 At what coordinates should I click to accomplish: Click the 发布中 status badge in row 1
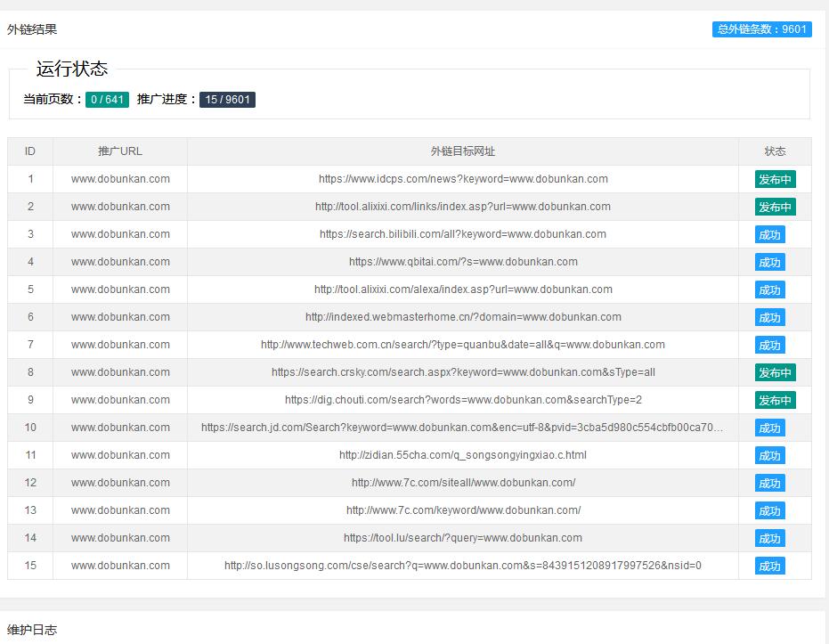pos(775,180)
